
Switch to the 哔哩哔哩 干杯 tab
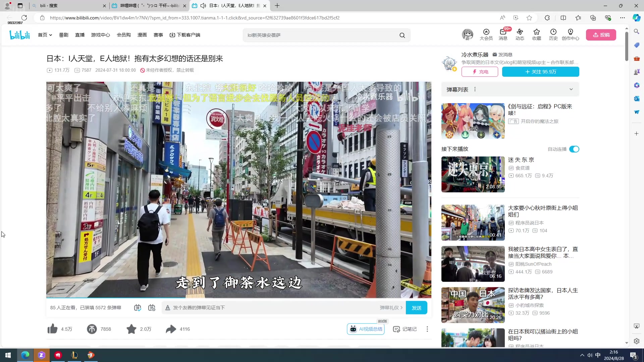149,6
